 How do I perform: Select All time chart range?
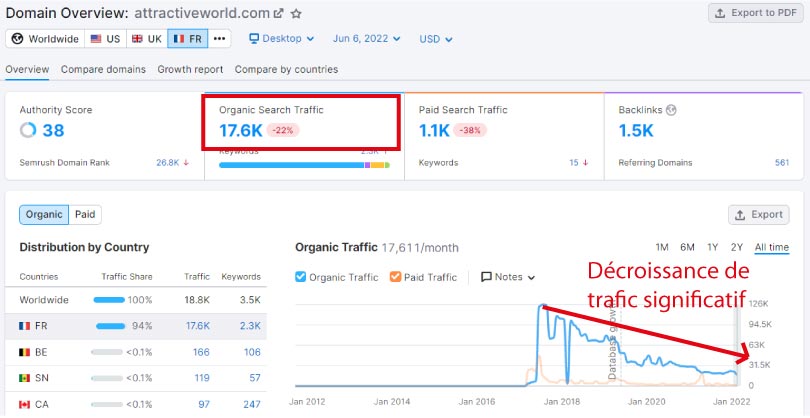point(772,247)
